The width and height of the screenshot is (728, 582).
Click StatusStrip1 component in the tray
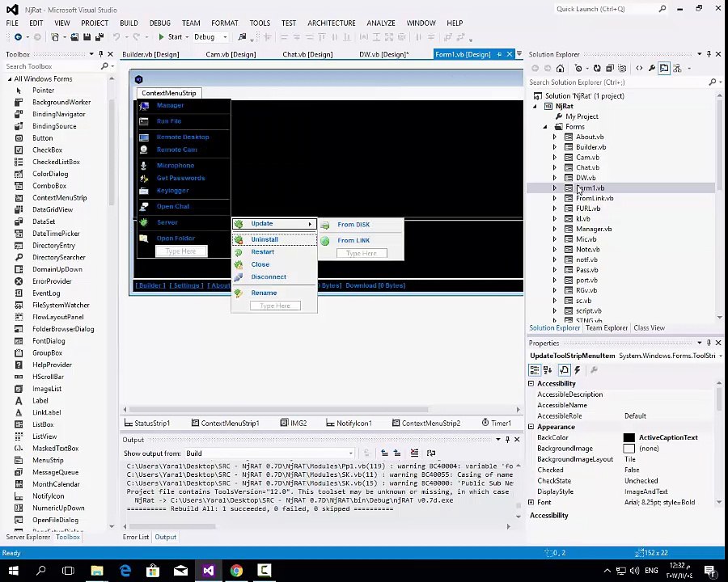click(x=147, y=423)
